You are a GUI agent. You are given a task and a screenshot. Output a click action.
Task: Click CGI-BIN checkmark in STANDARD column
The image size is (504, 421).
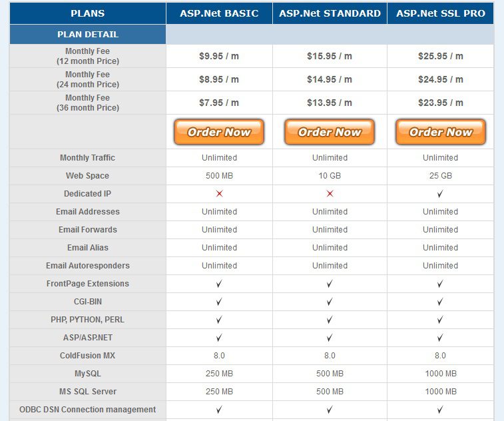[x=330, y=302]
